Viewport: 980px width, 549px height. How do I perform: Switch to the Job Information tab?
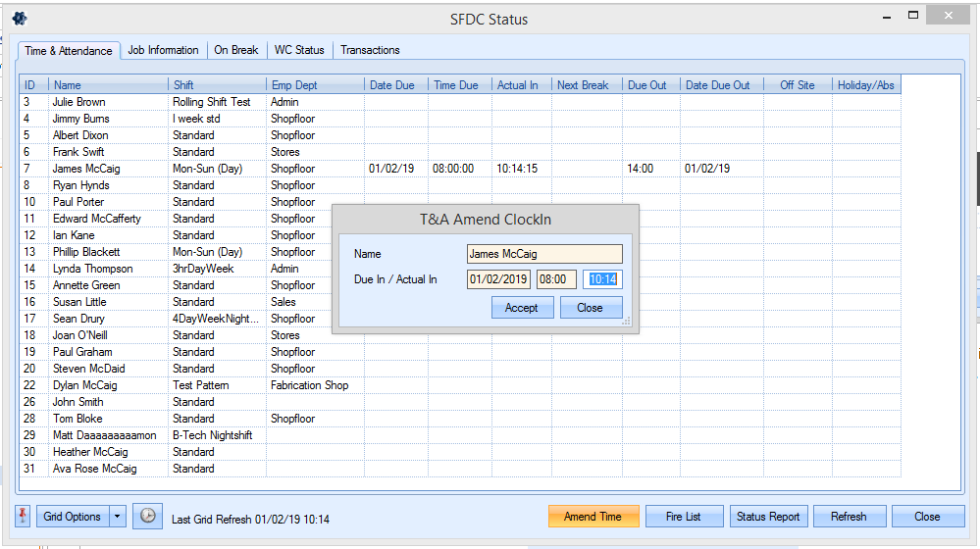click(163, 50)
